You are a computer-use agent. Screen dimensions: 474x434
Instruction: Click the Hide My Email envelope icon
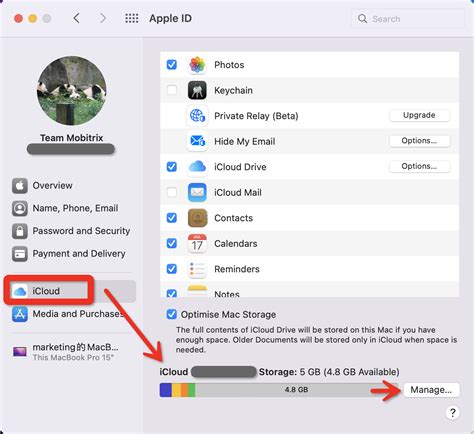pyautogui.click(x=197, y=141)
